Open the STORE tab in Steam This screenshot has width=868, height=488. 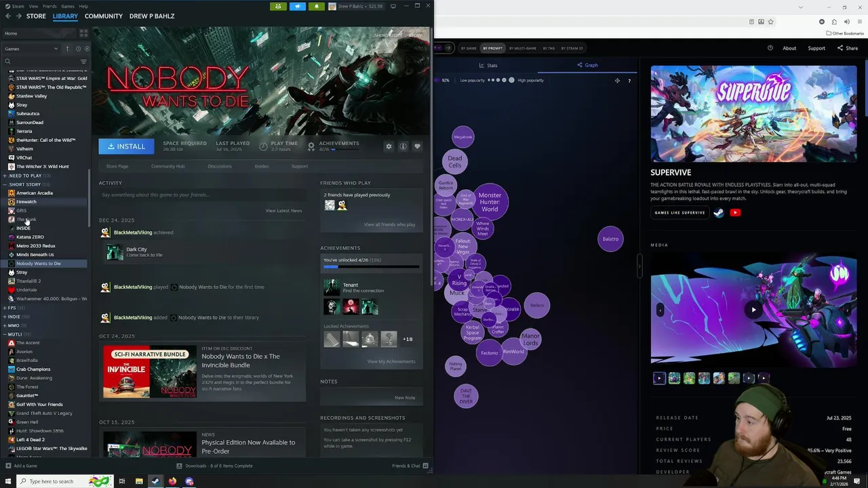click(x=36, y=16)
